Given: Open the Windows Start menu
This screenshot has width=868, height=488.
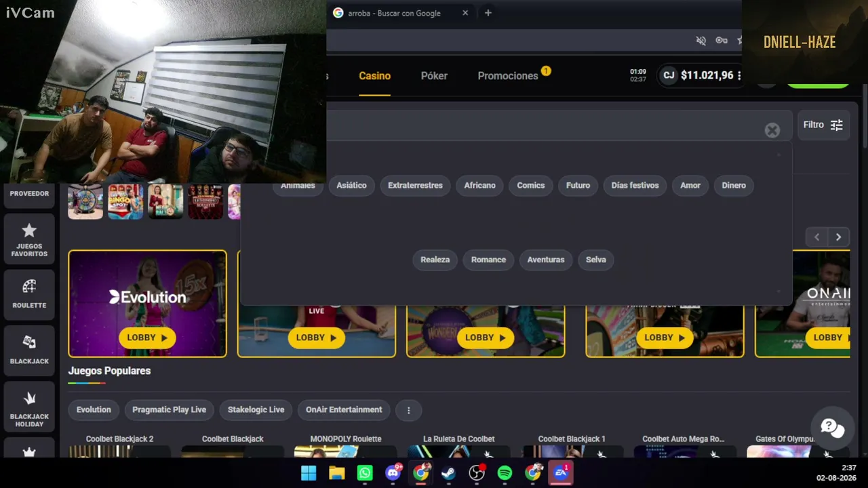Looking at the screenshot, I should coord(309,472).
